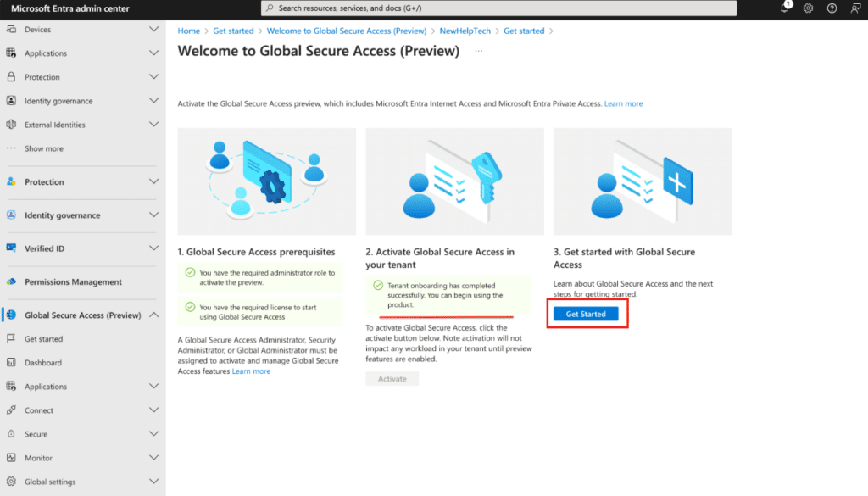Open the notifications bell icon
Image resolution: width=868 pixels, height=496 pixels.
coord(784,8)
